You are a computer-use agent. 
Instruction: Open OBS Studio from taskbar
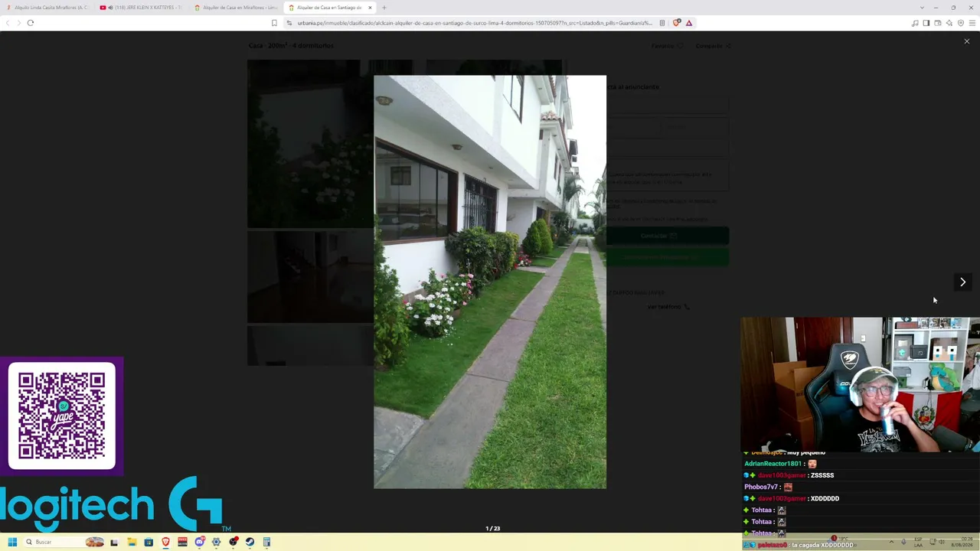pyautogui.click(x=233, y=542)
